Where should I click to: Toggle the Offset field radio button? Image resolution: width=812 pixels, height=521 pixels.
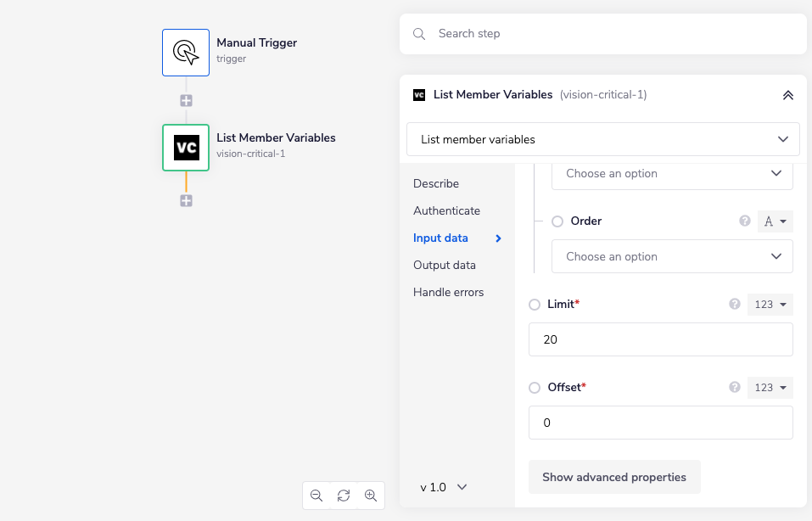pos(535,388)
